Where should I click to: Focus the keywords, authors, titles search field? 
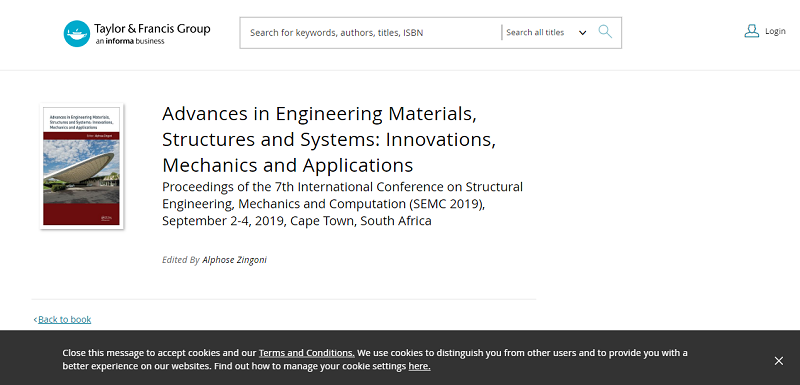[x=372, y=33]
